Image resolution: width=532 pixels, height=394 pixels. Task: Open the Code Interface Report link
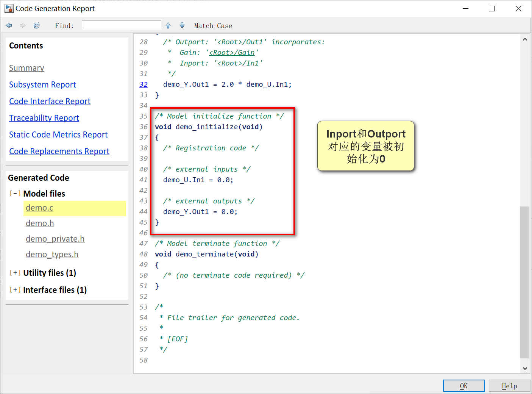tap(50, 102)
